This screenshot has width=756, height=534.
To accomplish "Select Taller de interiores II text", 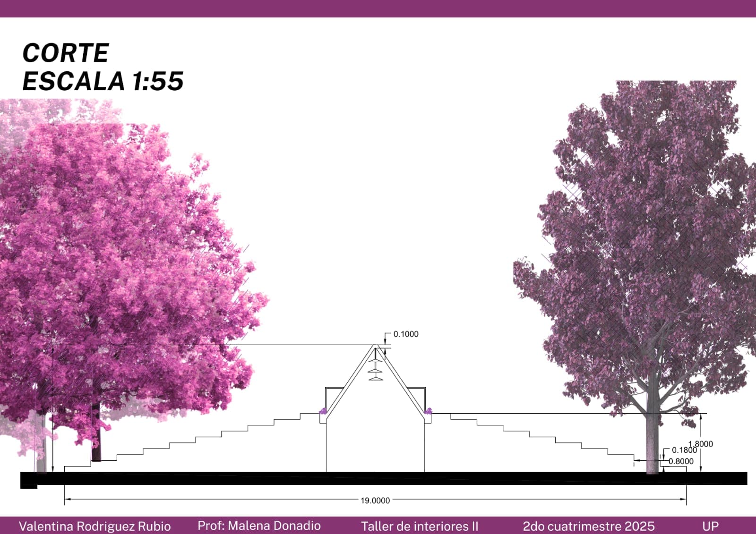I will (420, 526).
